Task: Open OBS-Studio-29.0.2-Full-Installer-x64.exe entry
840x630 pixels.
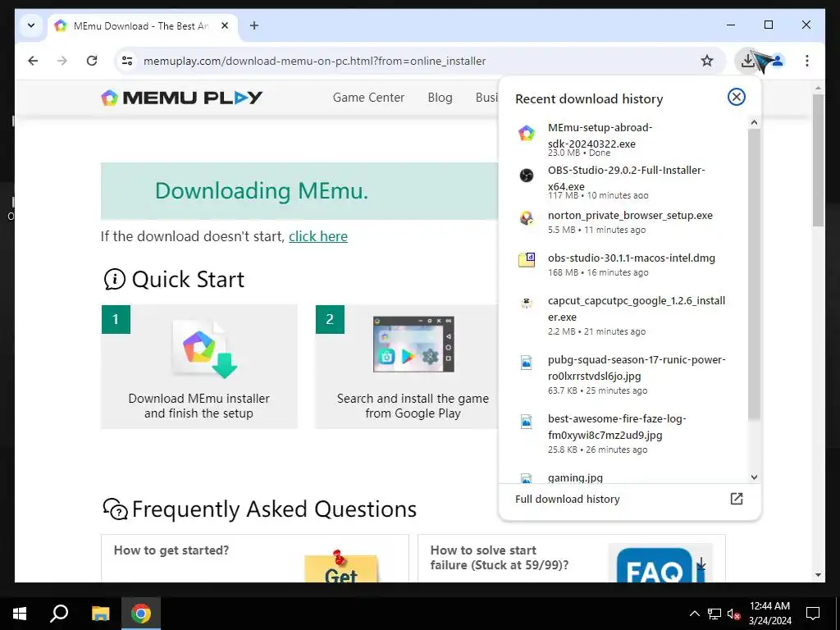Action: [x=624, y=183]
